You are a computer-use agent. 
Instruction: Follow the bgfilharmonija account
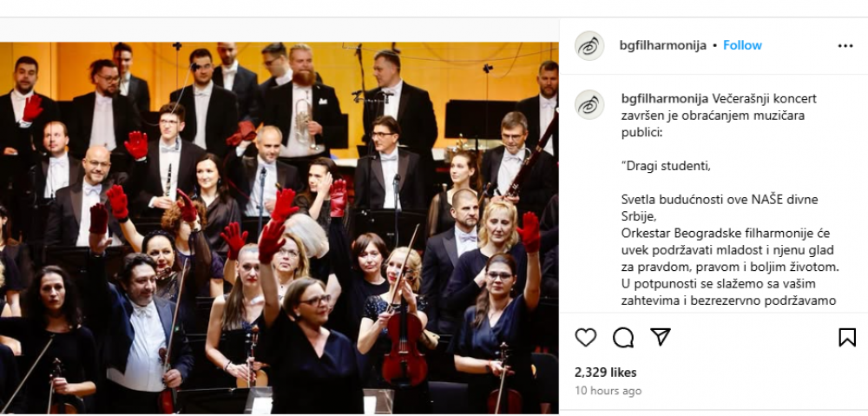pos(742,45)
